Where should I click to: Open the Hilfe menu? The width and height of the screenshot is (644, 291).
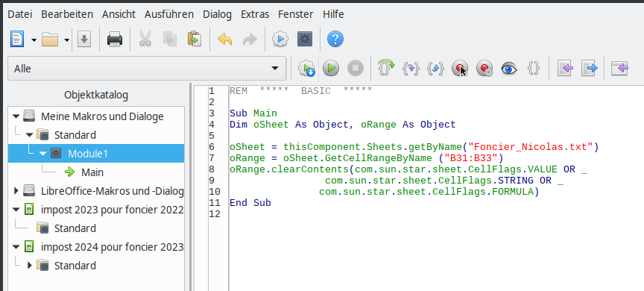(x=333, y=14)
